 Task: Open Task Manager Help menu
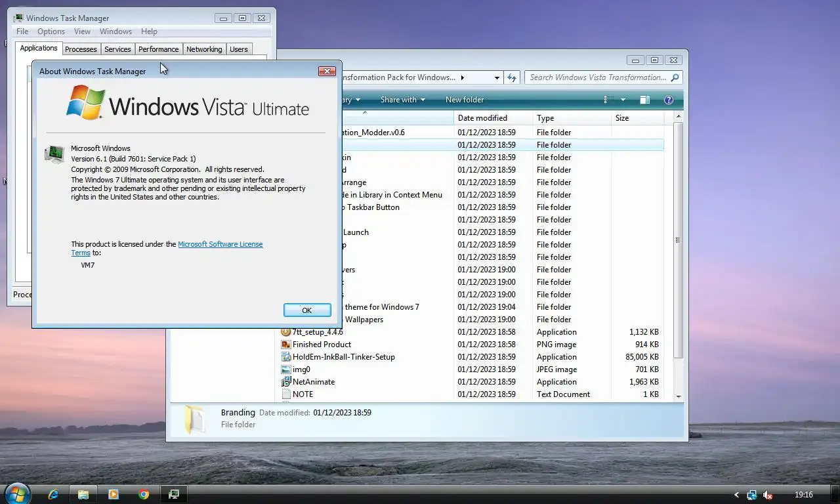pos(149,31)
